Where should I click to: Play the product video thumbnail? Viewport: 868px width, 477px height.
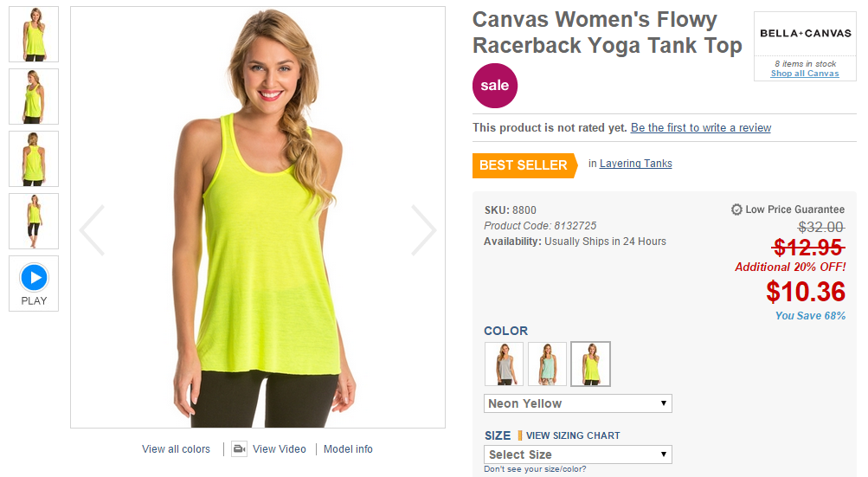34,283
